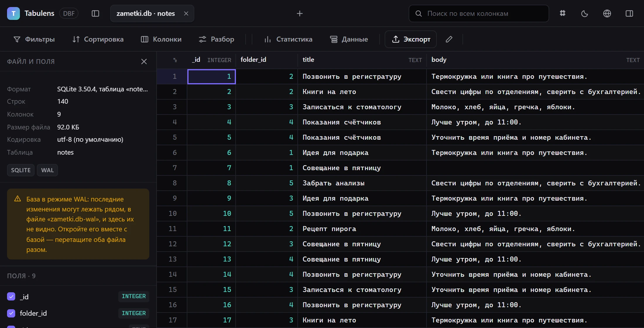The width and height of the screenshot is (644, 328).
Task: Click the title column header
Action: pos(362,60)
